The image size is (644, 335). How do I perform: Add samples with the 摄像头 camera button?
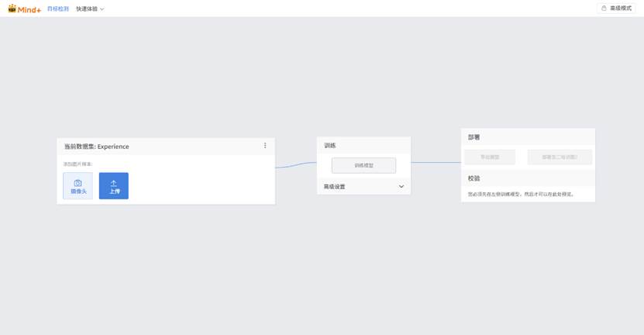point(77,186)
